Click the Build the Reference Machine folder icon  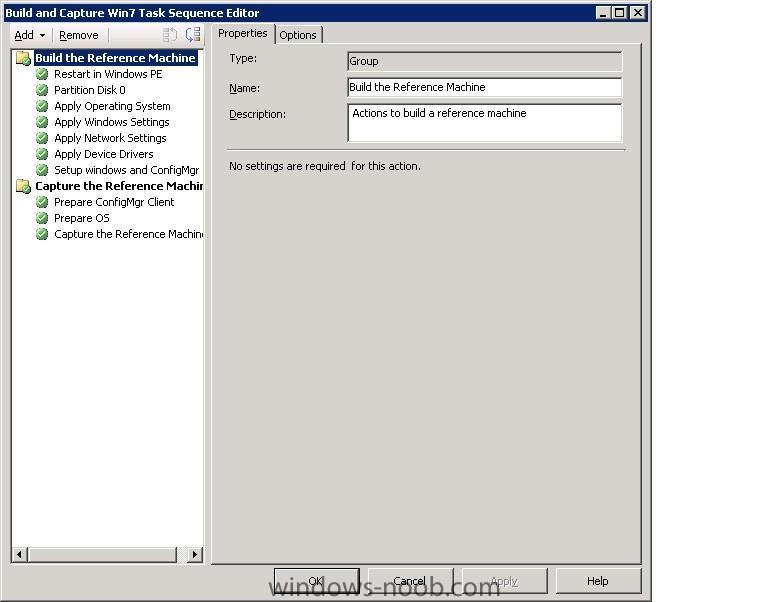click(24, 58)
